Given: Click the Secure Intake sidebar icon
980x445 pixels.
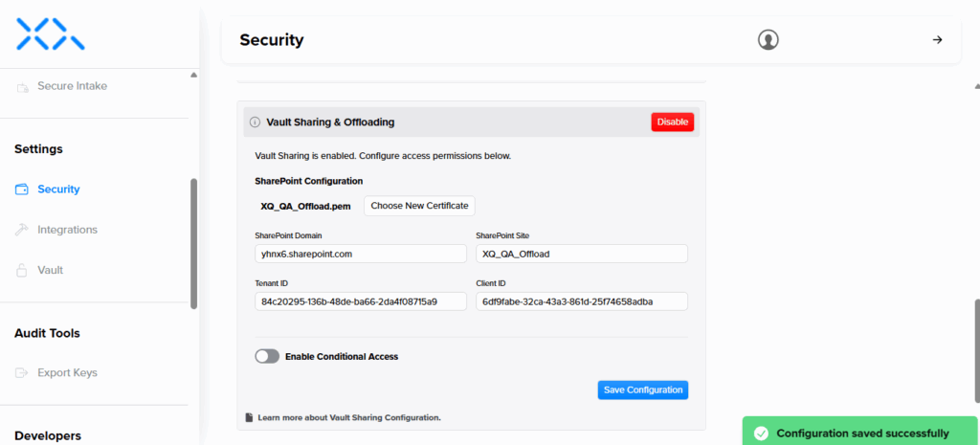Looking at the screenshot, I should tap(23, 86).
